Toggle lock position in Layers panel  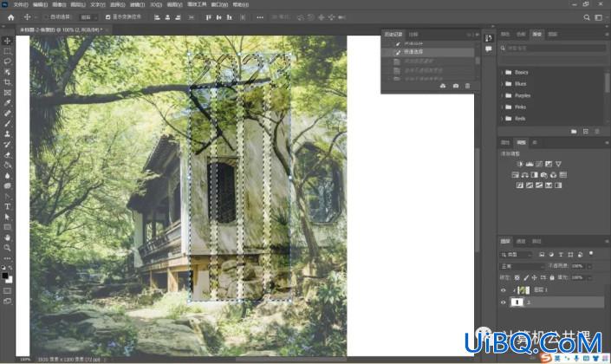534,278
